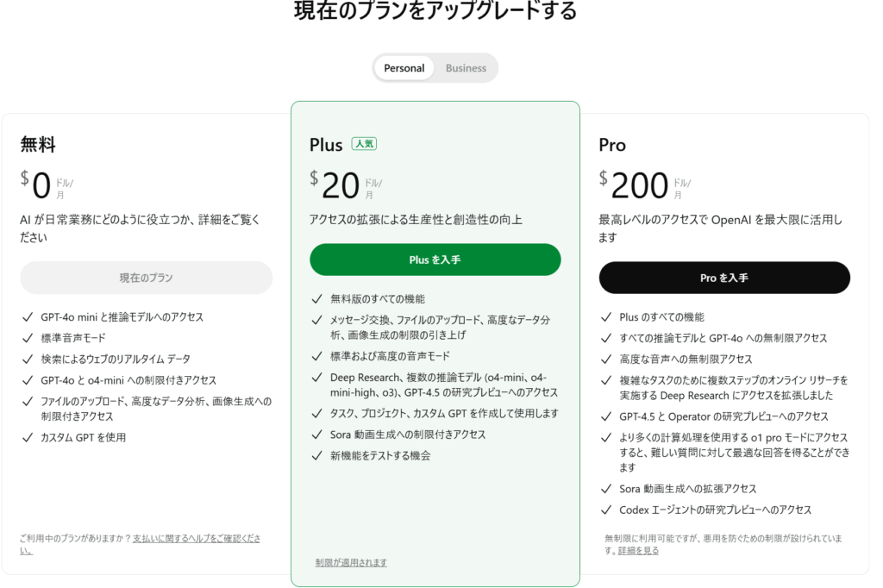
Task: Click checkmark beside 新機能をテストする機会
Action: pyautogui.click(x=316, y=455)
